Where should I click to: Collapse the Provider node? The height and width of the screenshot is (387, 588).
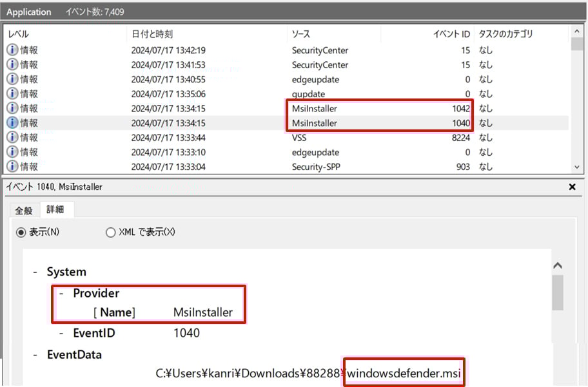coord(61,294)
